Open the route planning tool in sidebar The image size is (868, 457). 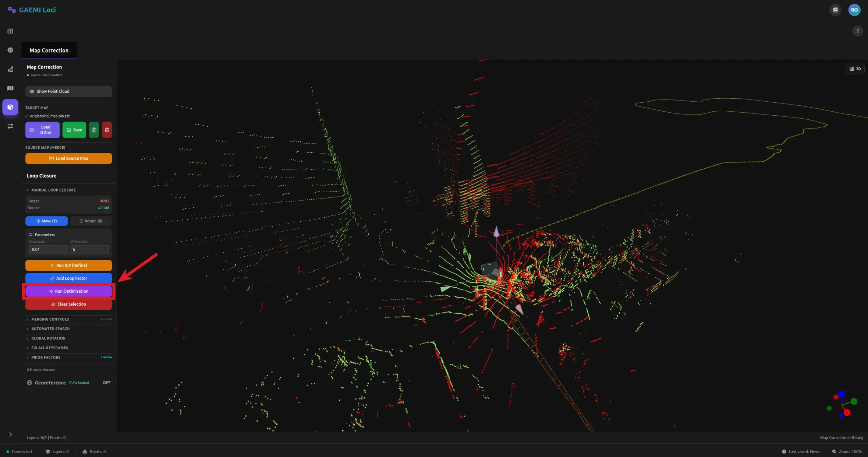tap(10, 69)
